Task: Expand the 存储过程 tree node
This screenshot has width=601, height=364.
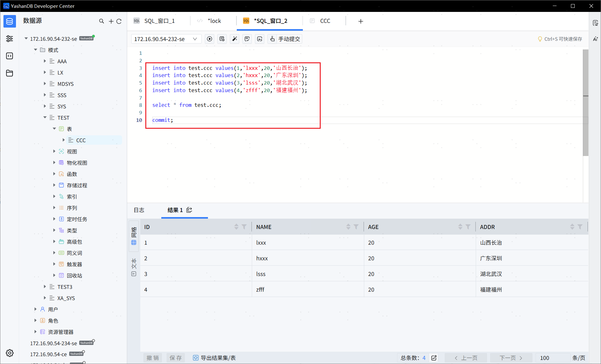Action: [54, 185]
